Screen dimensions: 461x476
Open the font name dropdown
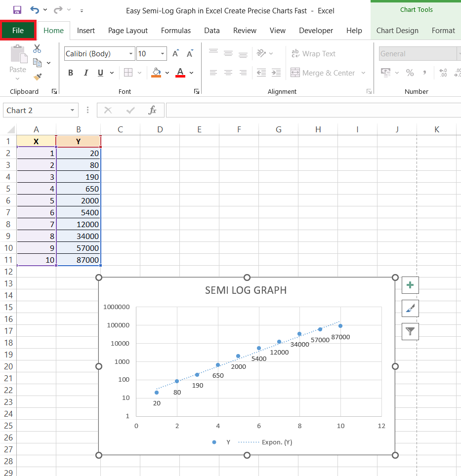click(x=130, y=53)
